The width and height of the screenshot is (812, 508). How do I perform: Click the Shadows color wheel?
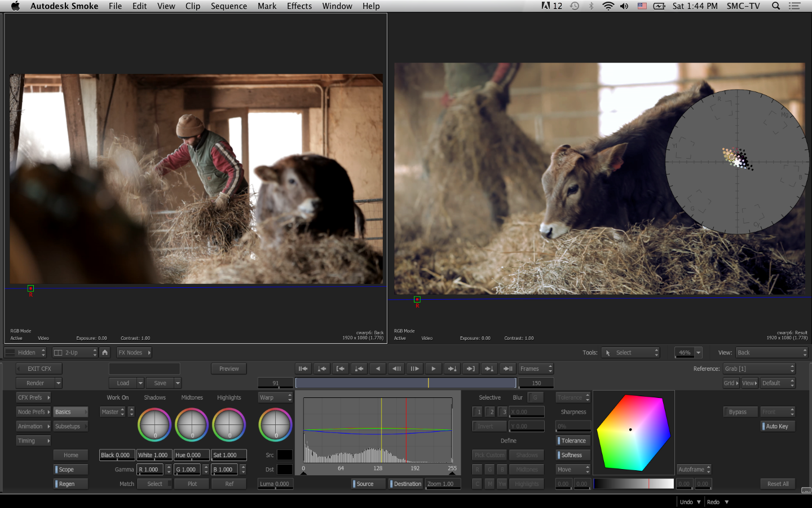pos(155,424)
